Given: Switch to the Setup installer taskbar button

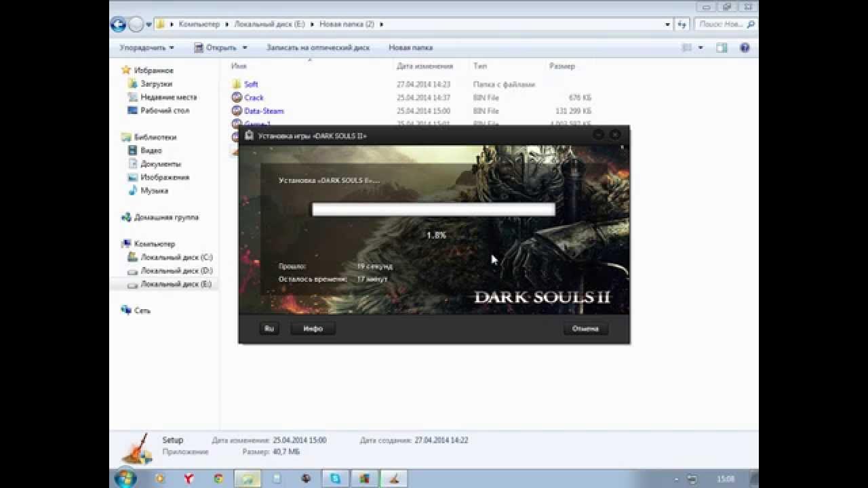Looking at the screenshot, I should pyautogui.click(x=393, y=479).
